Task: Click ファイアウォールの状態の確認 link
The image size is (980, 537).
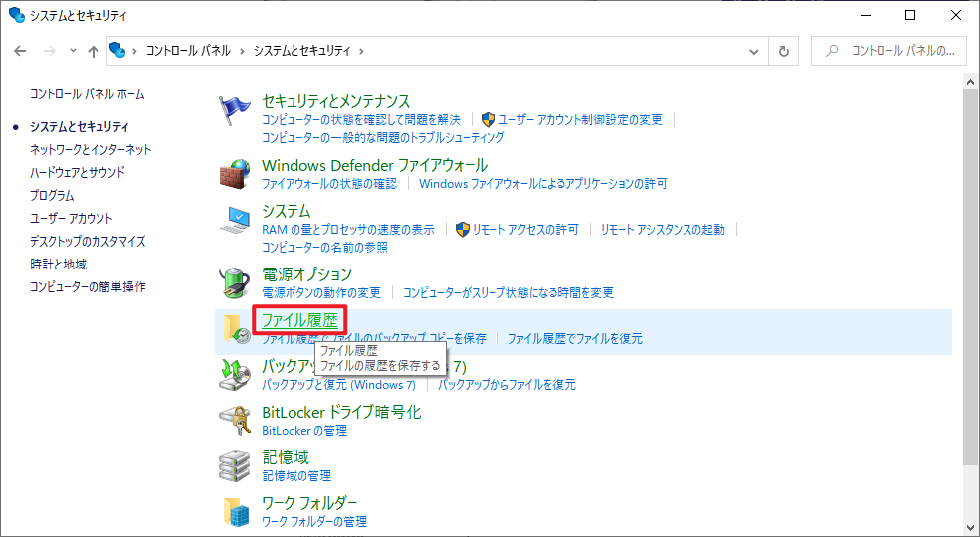Action: pyautogui.click(x=328, y=184)
